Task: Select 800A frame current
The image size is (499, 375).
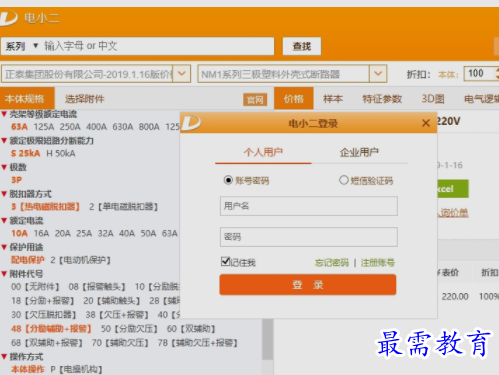Action: click(x=149, y=127)
